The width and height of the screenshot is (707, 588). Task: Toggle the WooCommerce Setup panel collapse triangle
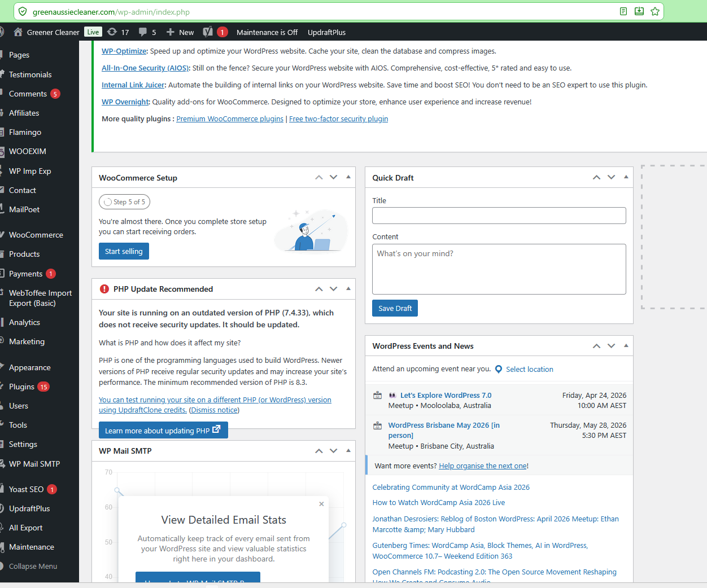(348, 177)
